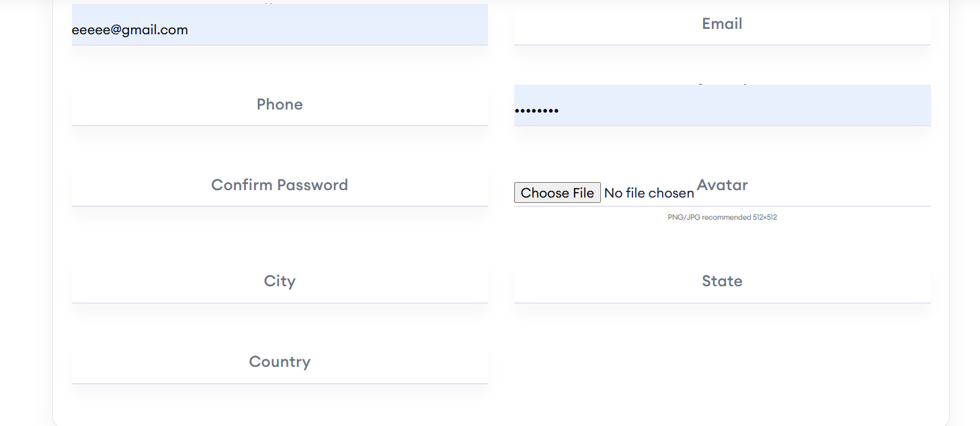Click the Confirm Password placeholder label

click(280, 185)
